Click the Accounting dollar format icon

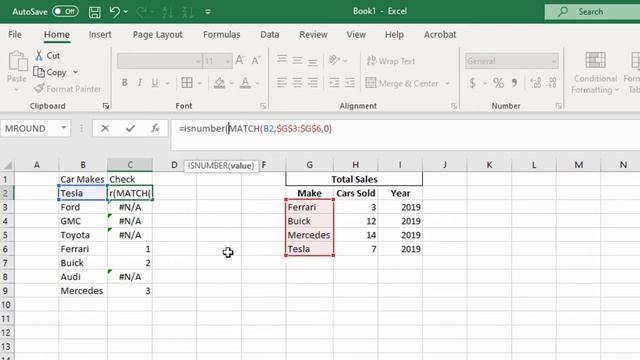point(473,83)
